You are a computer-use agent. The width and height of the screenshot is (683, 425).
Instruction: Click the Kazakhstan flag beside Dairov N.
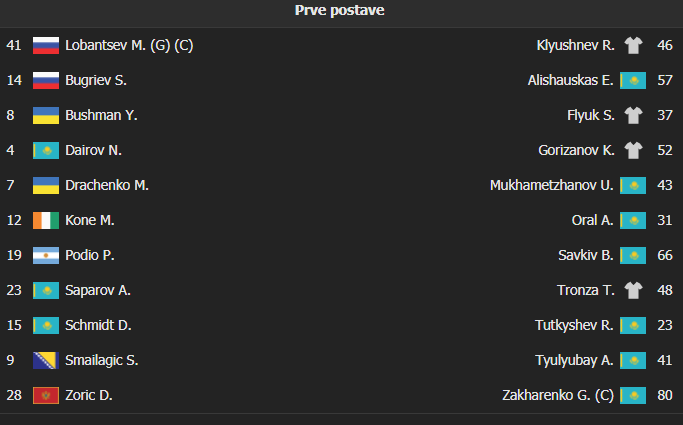tap(46, 150)
